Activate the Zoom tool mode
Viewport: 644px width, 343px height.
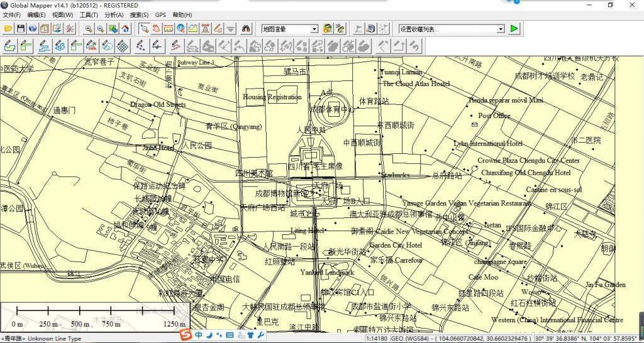[144, 29]
